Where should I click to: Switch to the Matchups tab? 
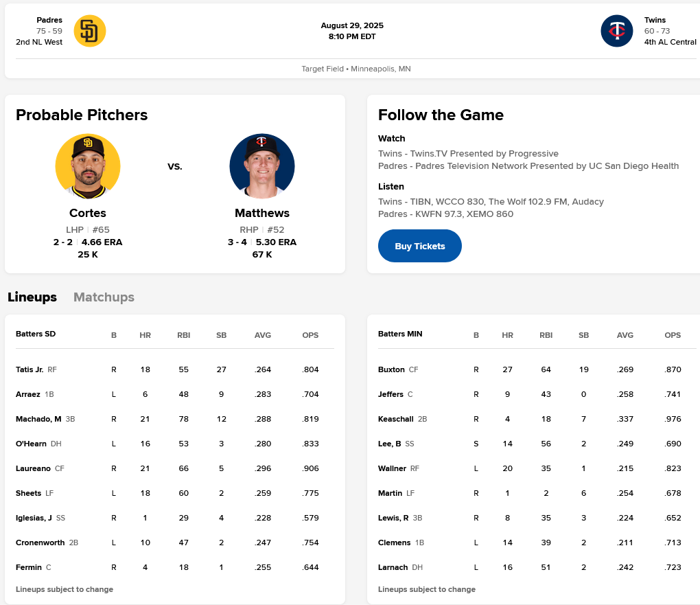(104, 297)
